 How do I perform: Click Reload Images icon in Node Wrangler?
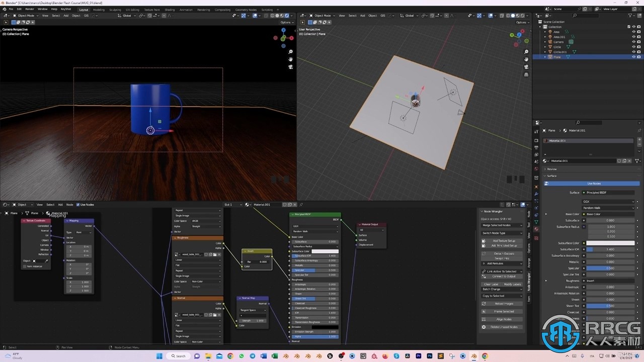tap(484, 304)
